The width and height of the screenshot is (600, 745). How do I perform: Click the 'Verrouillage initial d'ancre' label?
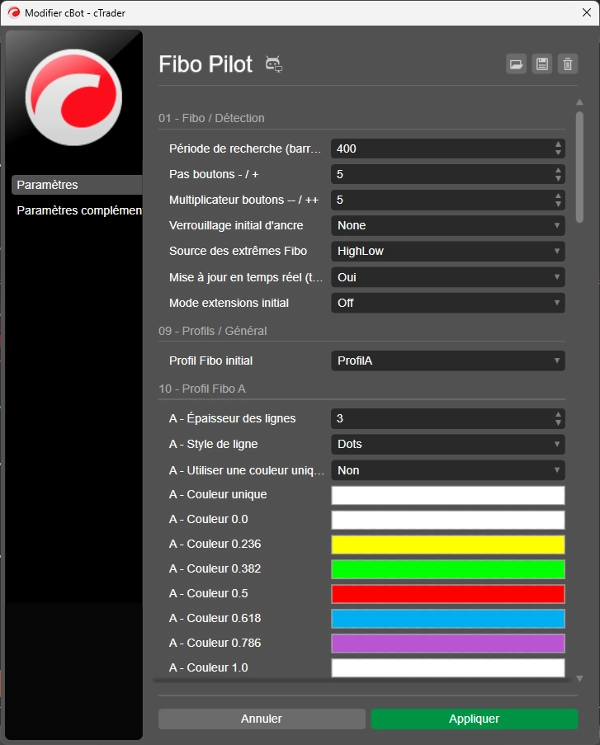[236, 225]
